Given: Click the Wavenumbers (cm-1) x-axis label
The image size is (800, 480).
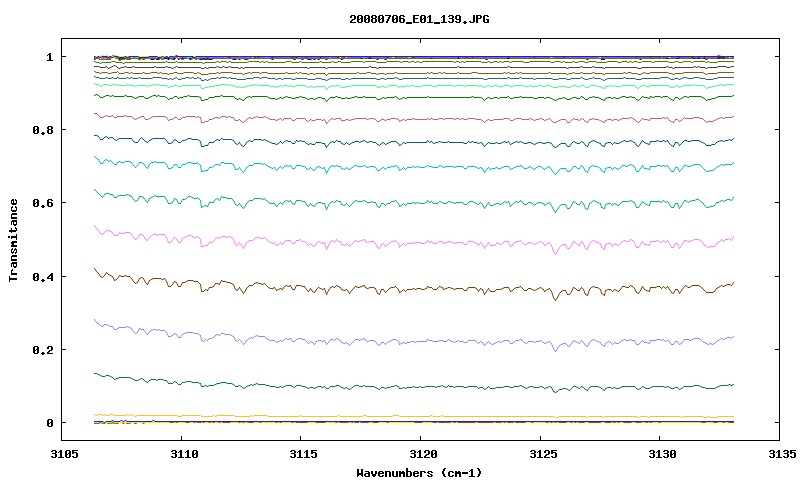Looking at the screenshot, I should (x=419, y=473).
